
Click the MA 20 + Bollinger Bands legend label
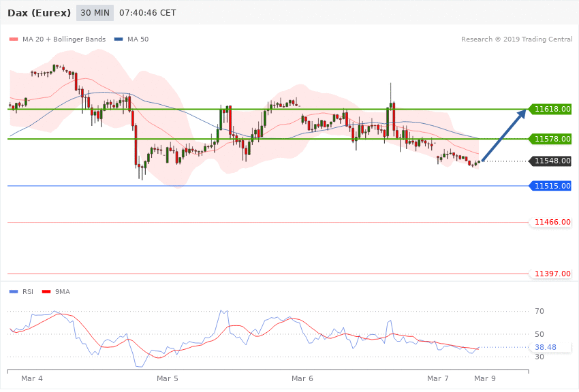click(64, 39)
